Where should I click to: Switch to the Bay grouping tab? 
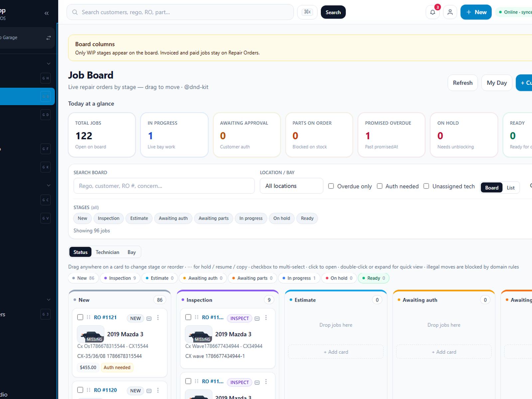point(132,252)
